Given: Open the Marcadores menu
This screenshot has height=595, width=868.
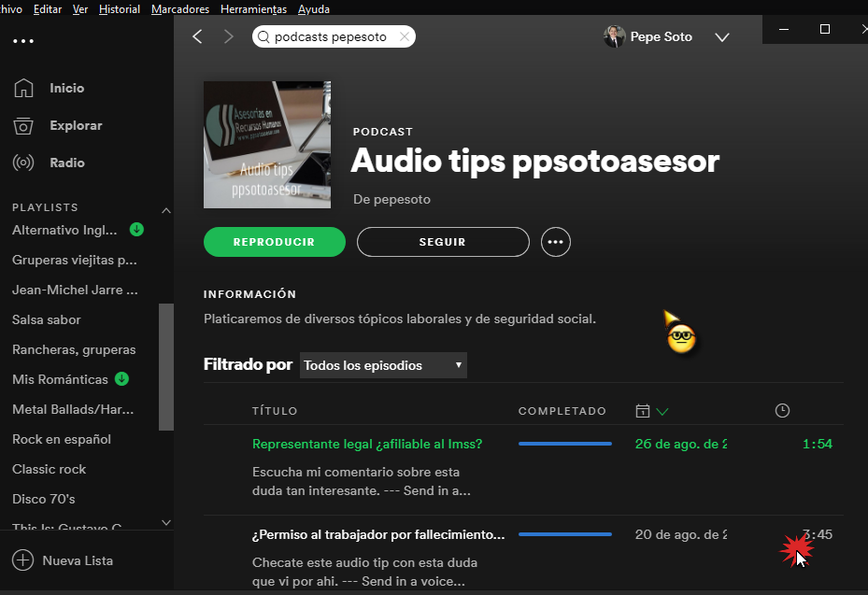Looking at the screenshot, I should coord(180,8).
